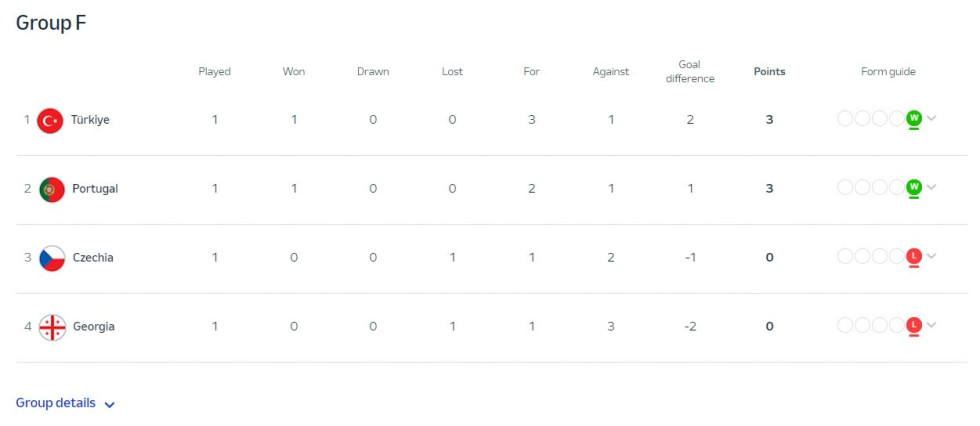Expand Portugal's form guide chevron

point(931,187)
